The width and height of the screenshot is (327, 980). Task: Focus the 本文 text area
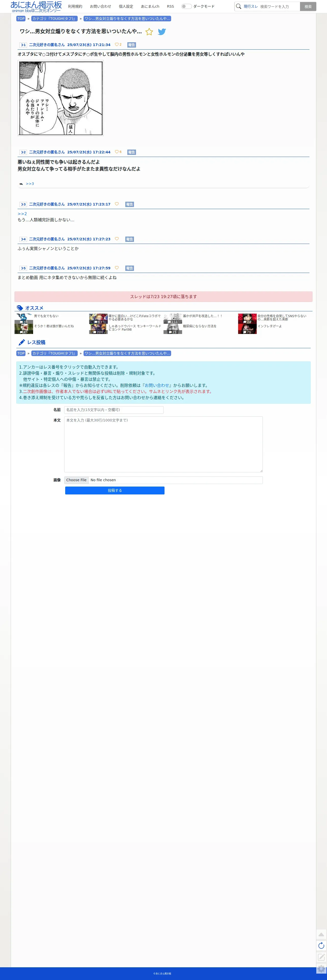coord(163,444)
